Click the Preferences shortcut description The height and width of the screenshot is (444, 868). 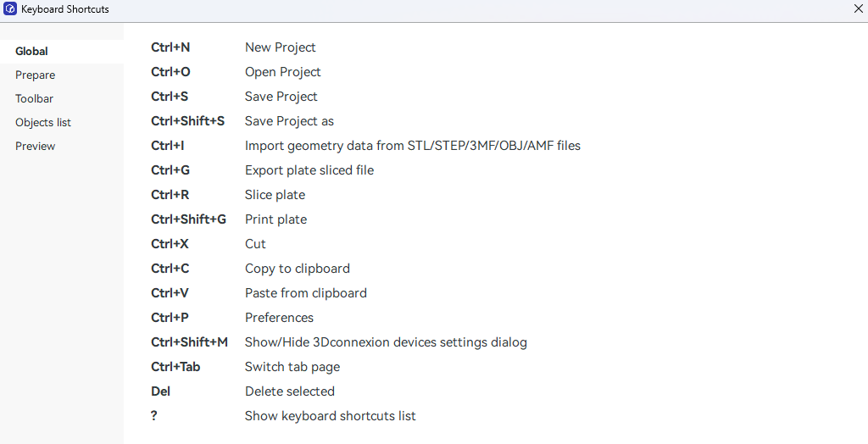(279, 318)
